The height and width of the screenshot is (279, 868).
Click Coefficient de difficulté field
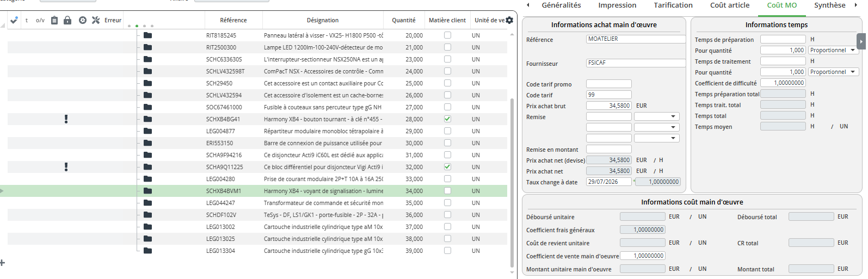783,83
